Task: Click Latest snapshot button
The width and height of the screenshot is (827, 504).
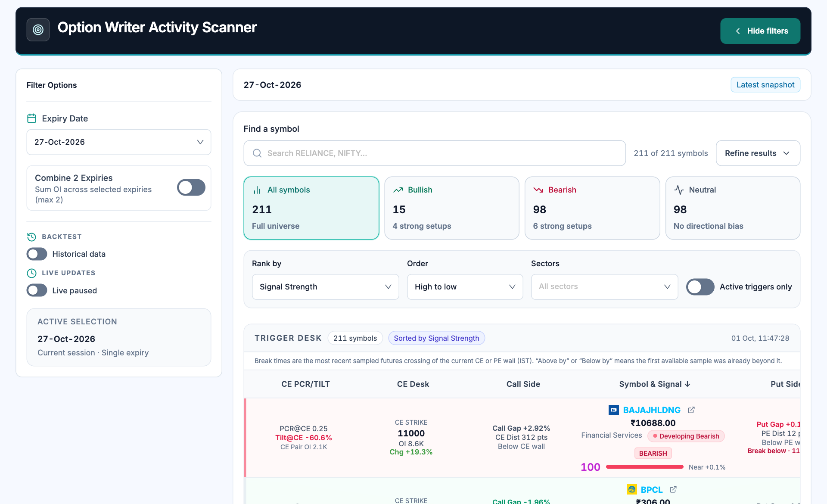Action: tap(765, 85)
